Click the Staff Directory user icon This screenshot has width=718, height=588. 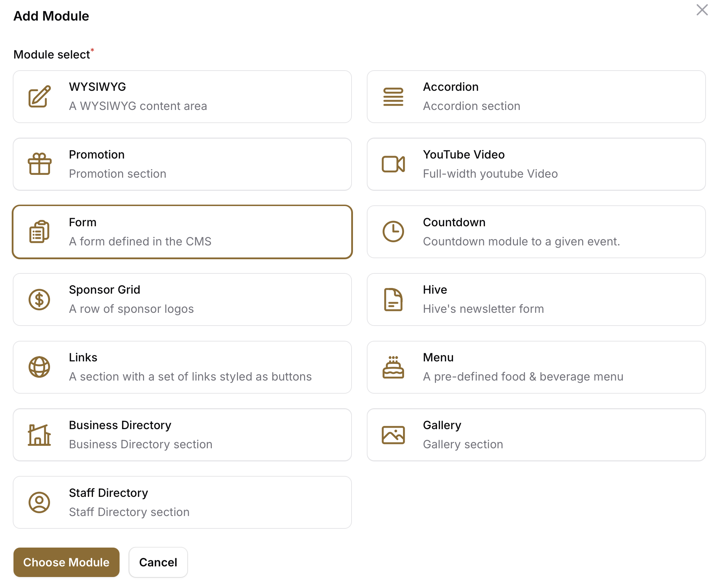pos(39,502)
